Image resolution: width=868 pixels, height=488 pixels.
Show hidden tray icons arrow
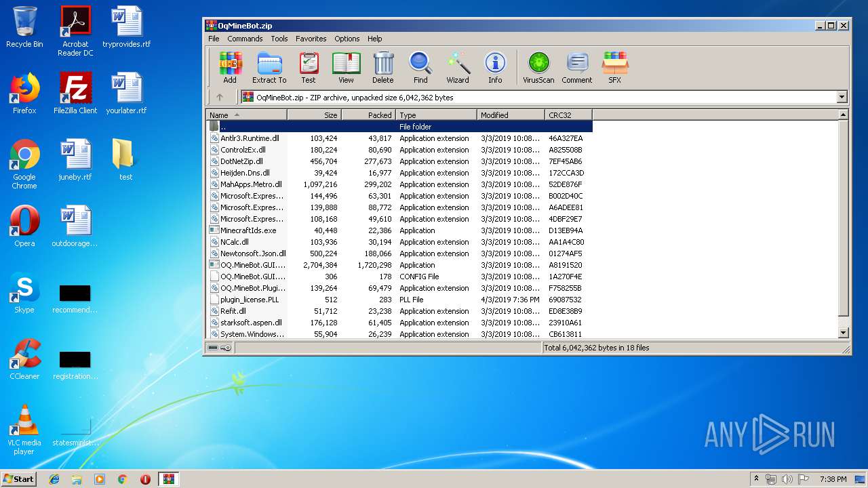[x=756, y=479]
